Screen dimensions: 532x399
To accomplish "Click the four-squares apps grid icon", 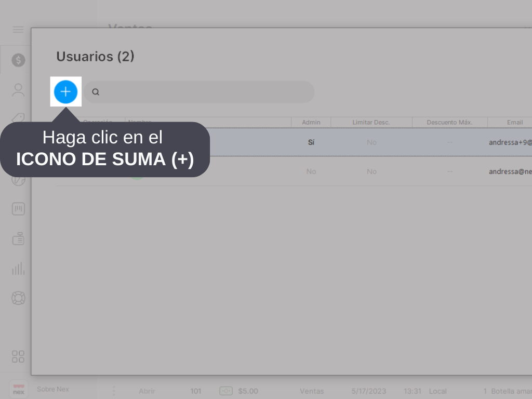I will pos(18,356).
